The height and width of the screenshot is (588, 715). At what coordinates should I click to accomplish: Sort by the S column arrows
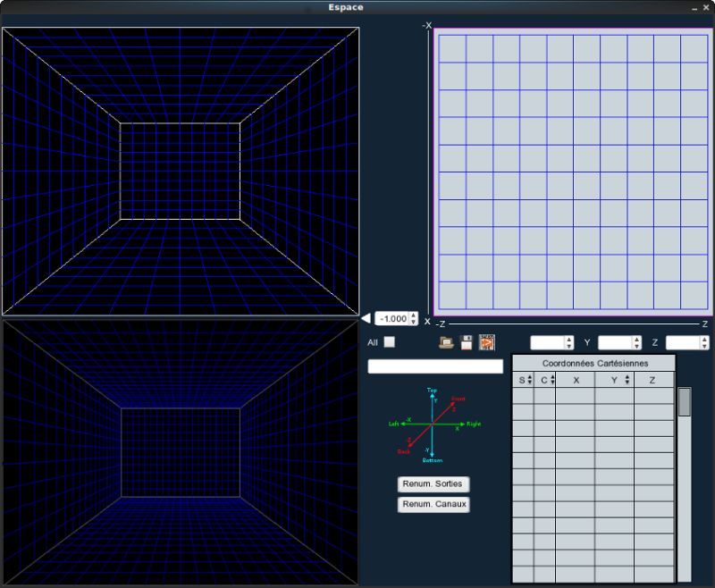pos(530,380)
